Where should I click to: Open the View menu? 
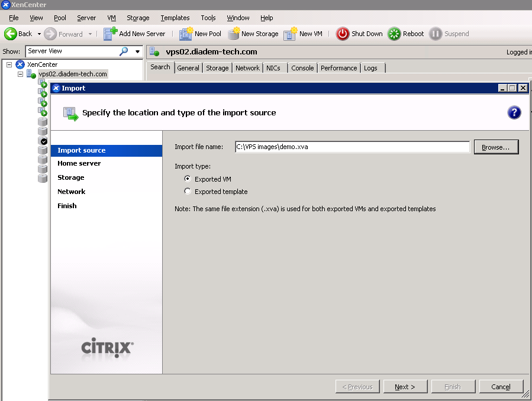click(x=36, y=18)
